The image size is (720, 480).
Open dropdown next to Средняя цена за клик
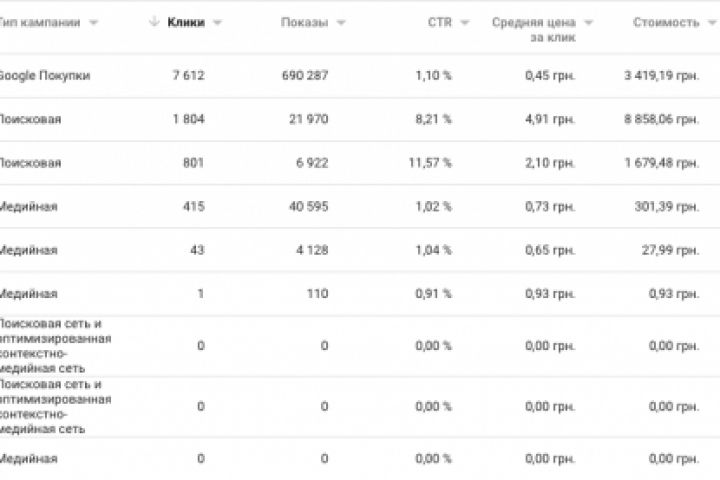588,22
